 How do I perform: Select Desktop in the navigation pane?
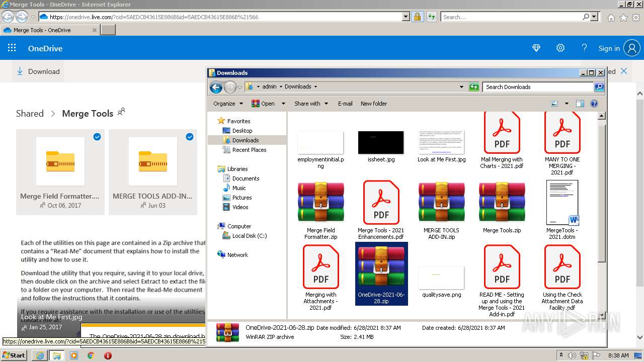242,131
